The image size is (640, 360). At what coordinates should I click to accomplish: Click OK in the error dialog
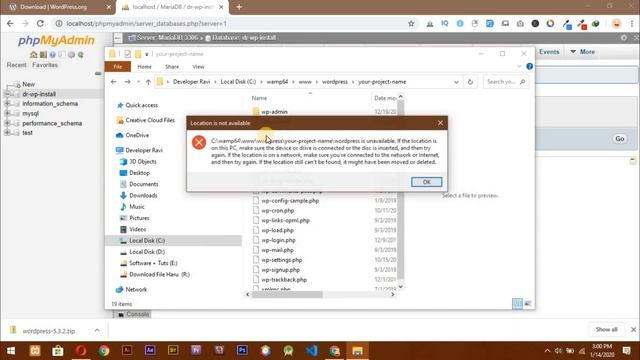[x=426, y=182]
